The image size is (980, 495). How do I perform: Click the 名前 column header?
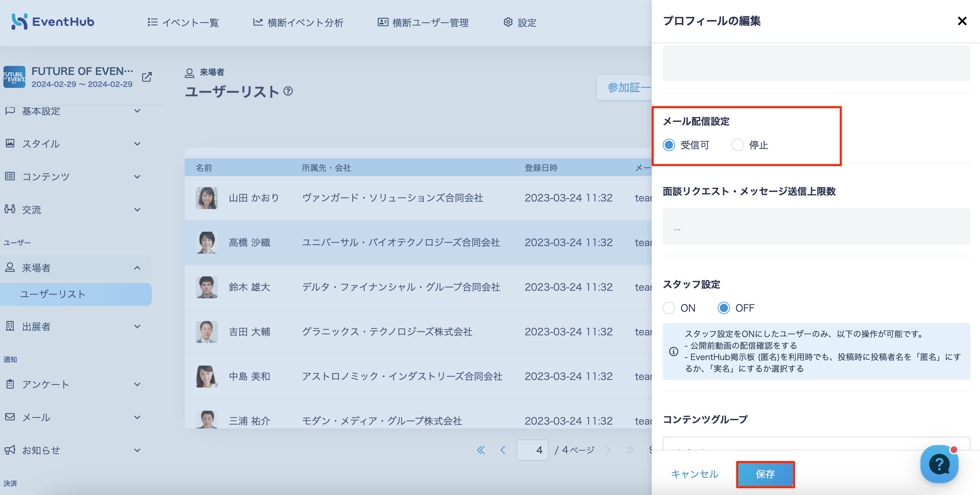[204, 168]
